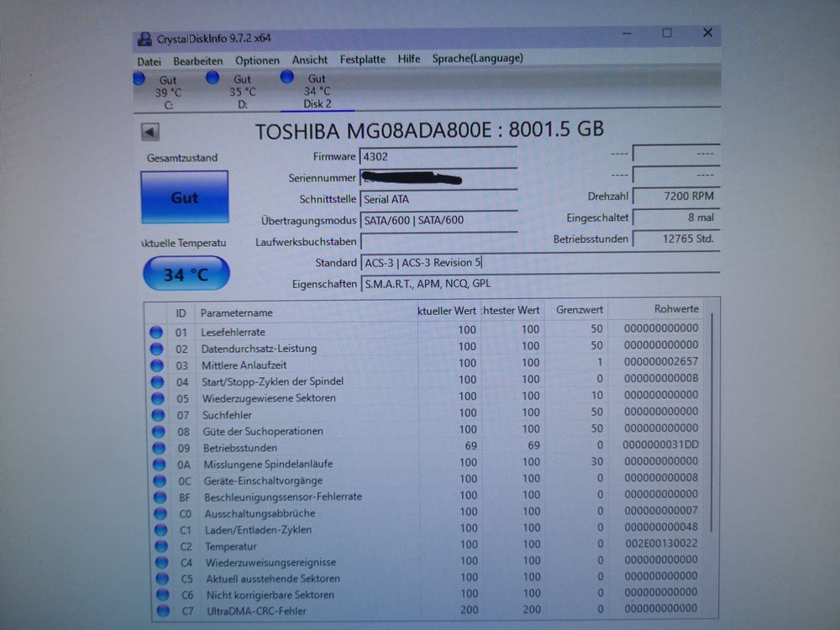Image resolution: width=840 pixels, height=630 pixels.
Task: Click the status dot for 03 Mittlere Anlaufzeit
Action: pos(157,365)
